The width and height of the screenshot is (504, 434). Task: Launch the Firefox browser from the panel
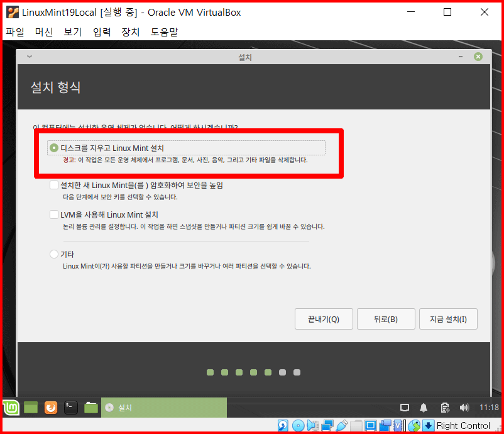(51, 408)
